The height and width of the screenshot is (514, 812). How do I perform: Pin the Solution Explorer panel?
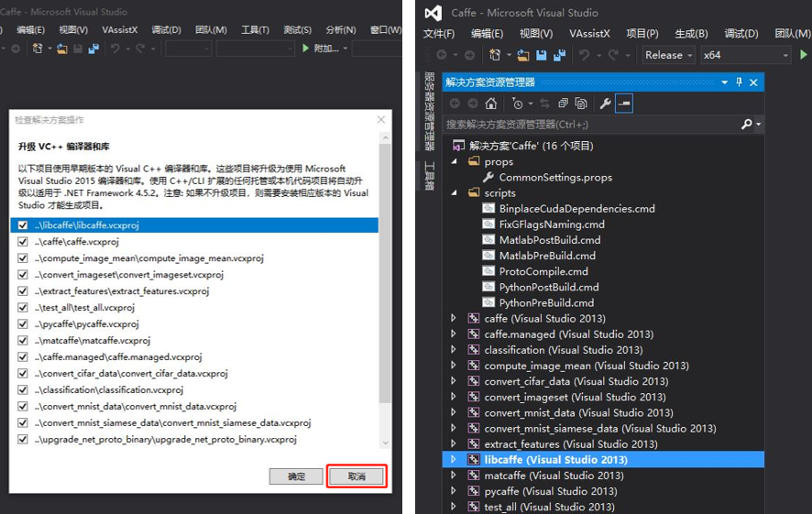pyautogui.click(x=739, y=82)
